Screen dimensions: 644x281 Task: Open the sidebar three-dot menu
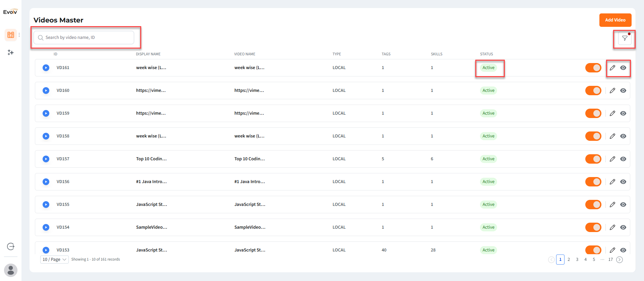[19, 35]
